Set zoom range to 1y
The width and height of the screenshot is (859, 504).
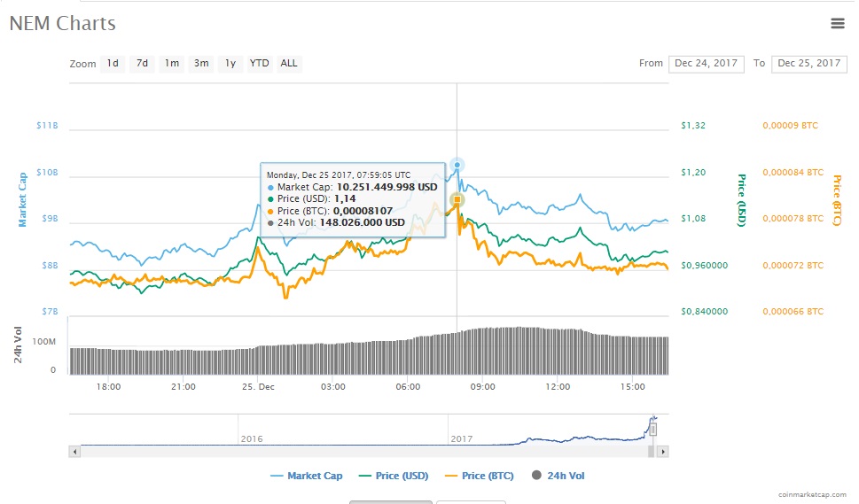coord(230,64)
